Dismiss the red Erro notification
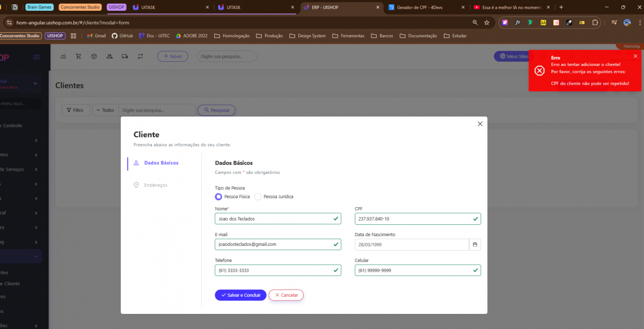 click(x=635, y=56)
